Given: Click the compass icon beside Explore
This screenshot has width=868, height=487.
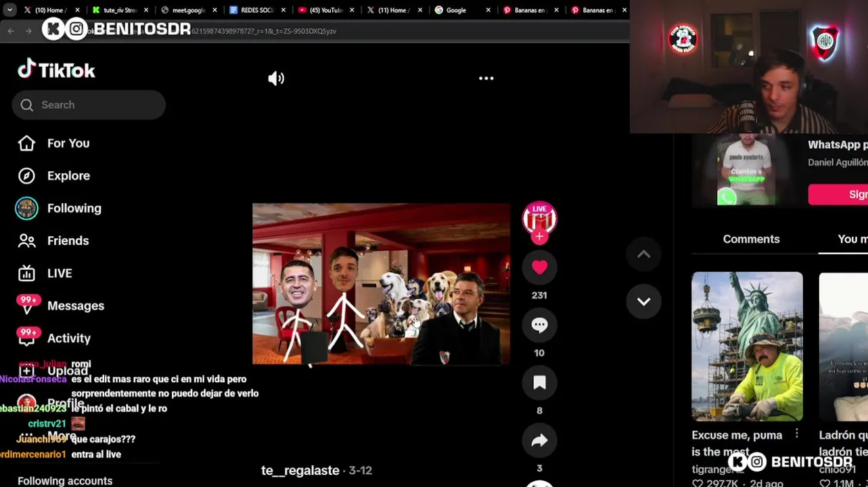Looking at the screenshot, I should pyautogui.click(x=26, y=176).
